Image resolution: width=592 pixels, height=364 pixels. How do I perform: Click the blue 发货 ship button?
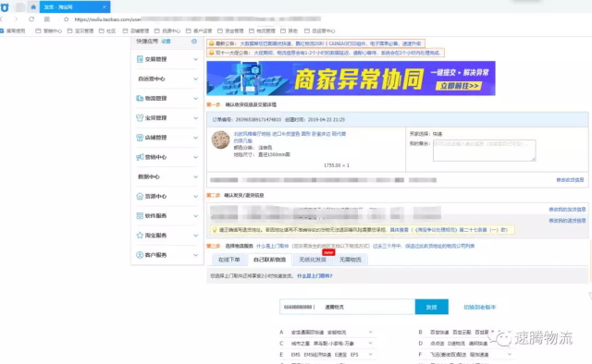pyautogui.click(x=432, y=307)
